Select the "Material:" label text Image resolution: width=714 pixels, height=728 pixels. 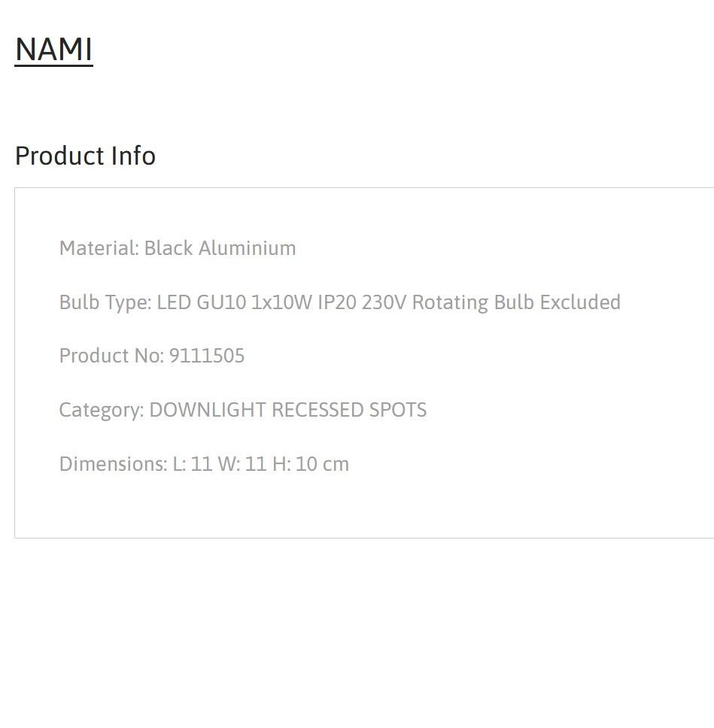(99, 248)
